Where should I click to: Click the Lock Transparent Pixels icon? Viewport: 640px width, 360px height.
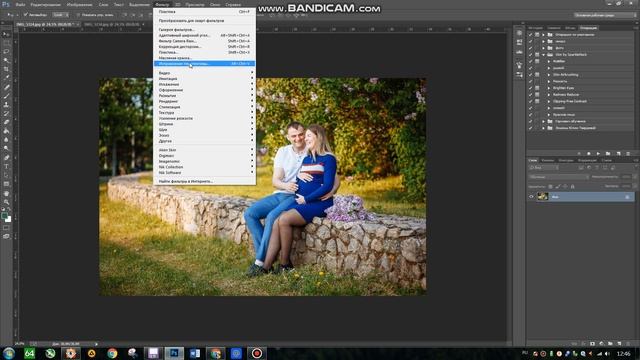(550, 187)
